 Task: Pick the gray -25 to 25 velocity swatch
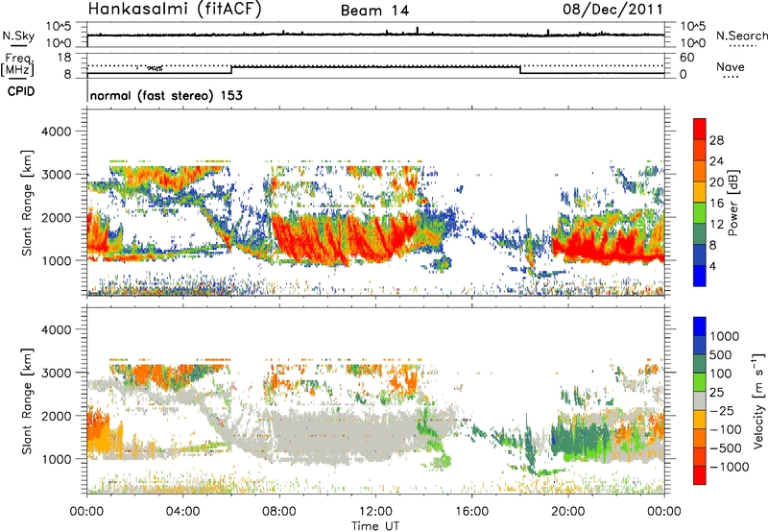700,401
